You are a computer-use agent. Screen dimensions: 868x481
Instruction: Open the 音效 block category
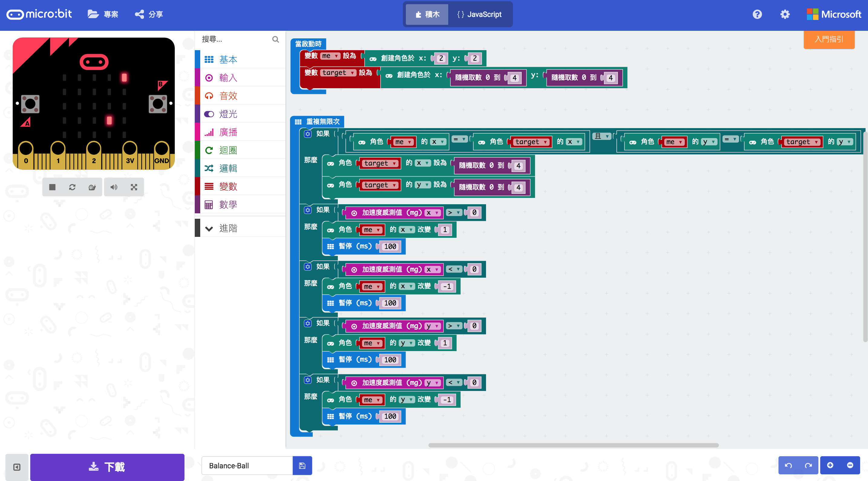(x=240, y=96)
